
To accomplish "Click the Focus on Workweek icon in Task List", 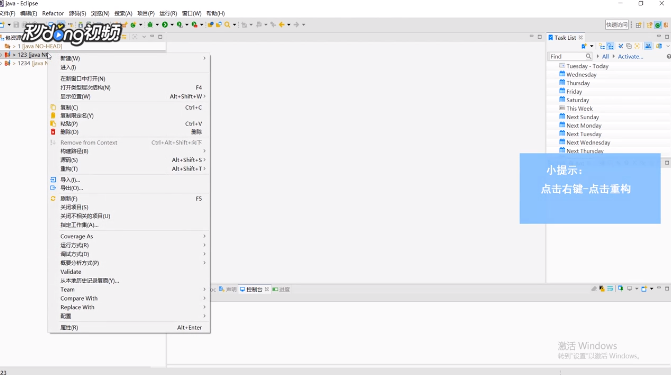I will tap(637, 46).
